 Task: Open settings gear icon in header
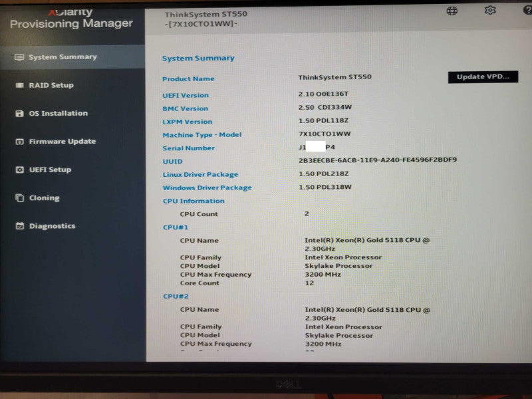(x=490, y=10)
